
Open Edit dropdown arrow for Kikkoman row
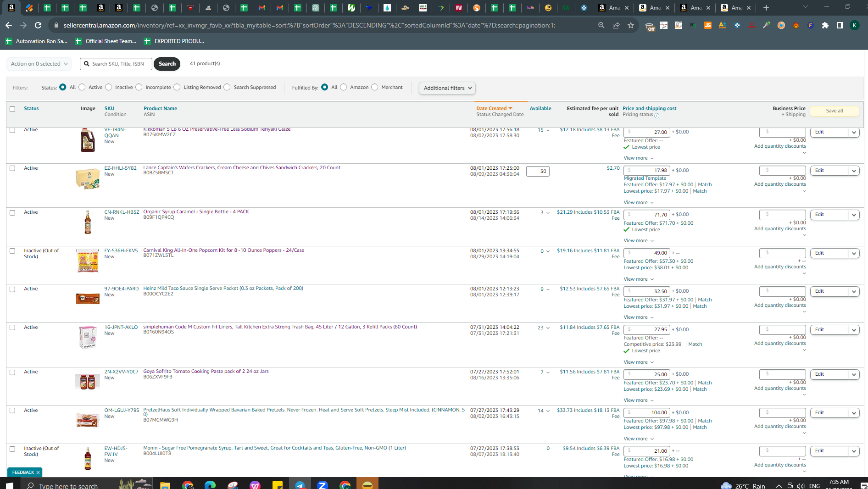854,133
